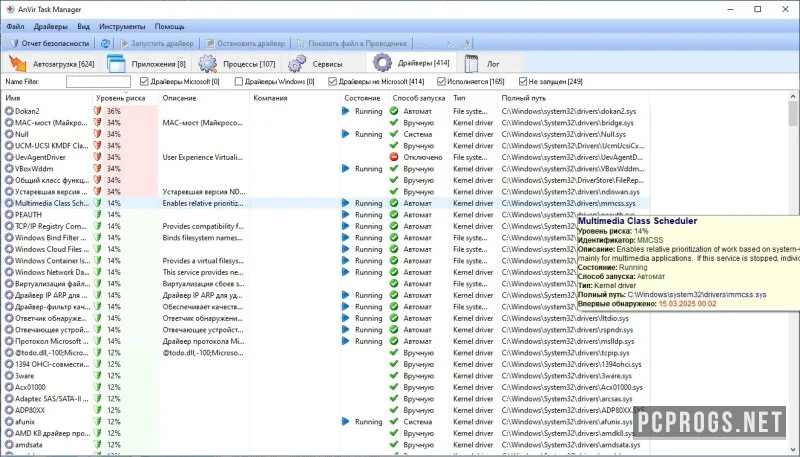Toggle the Драйверы Microsoft [0] checkbox

coord(144,81)
